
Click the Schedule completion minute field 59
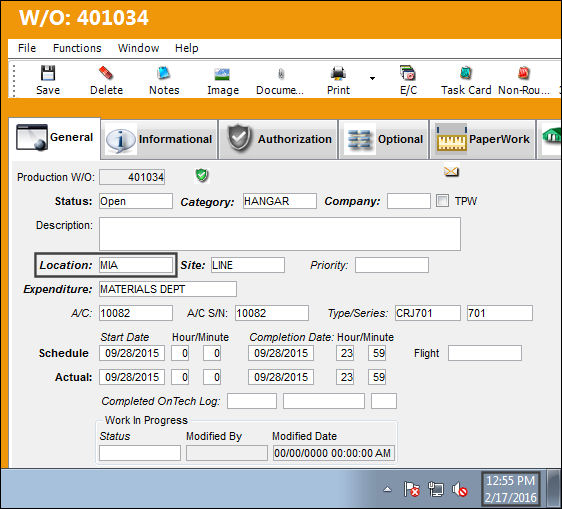pyautogui.click(x=377, y=353)
